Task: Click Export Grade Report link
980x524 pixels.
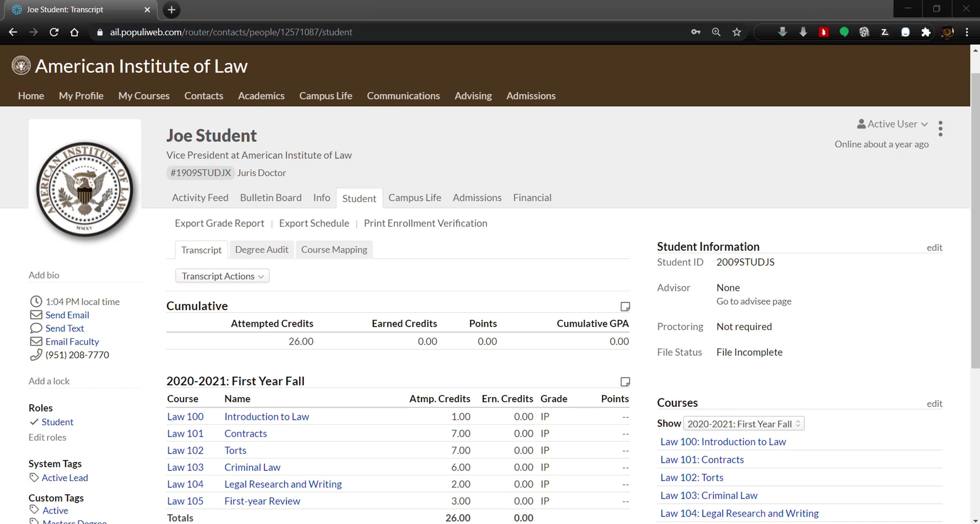Action: 219,223
